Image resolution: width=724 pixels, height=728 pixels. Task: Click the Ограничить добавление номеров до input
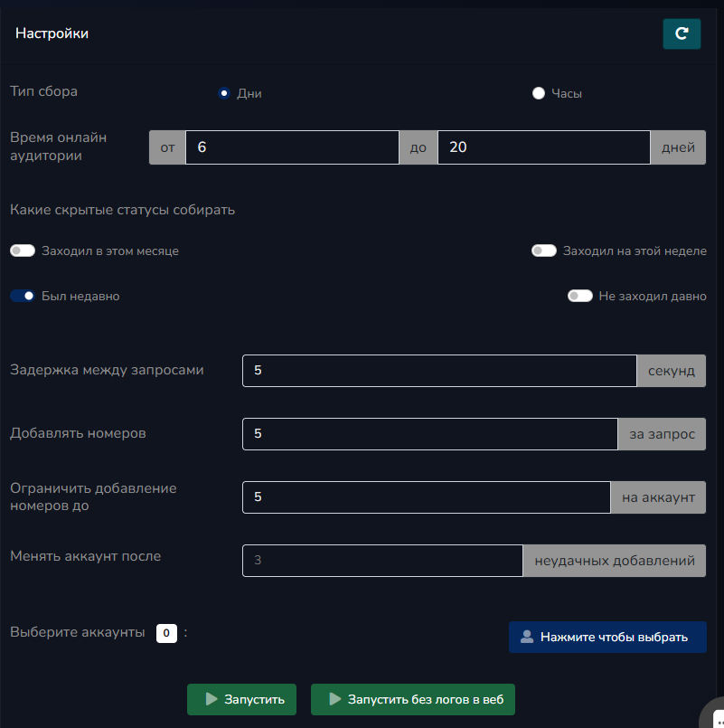[x=425, y=496]
